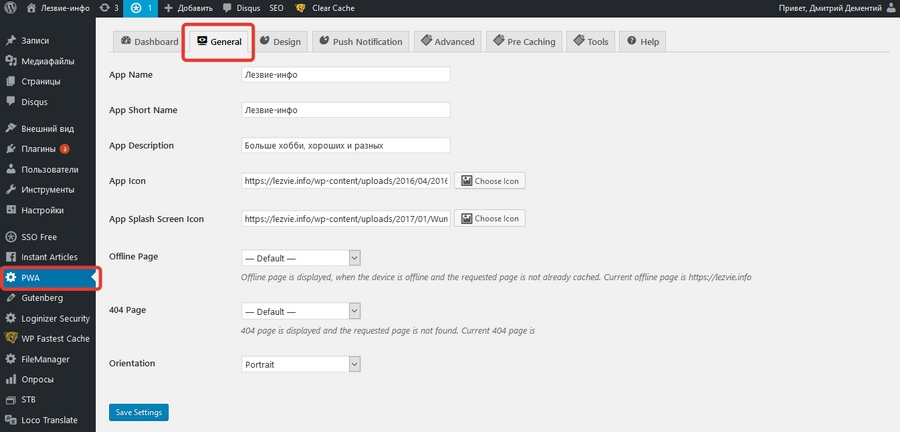Click Clear Cache in the admin bar
The height and width of the screenshot is (432, 900).
(x=333, y=8)
